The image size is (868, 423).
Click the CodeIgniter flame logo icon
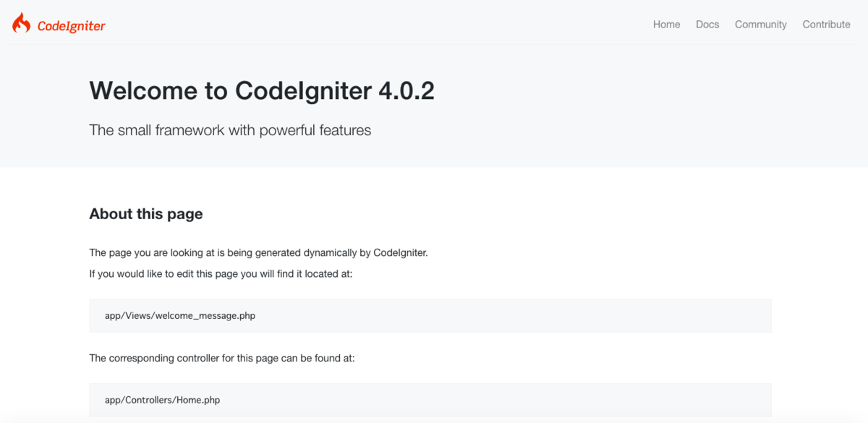[21, 23]
